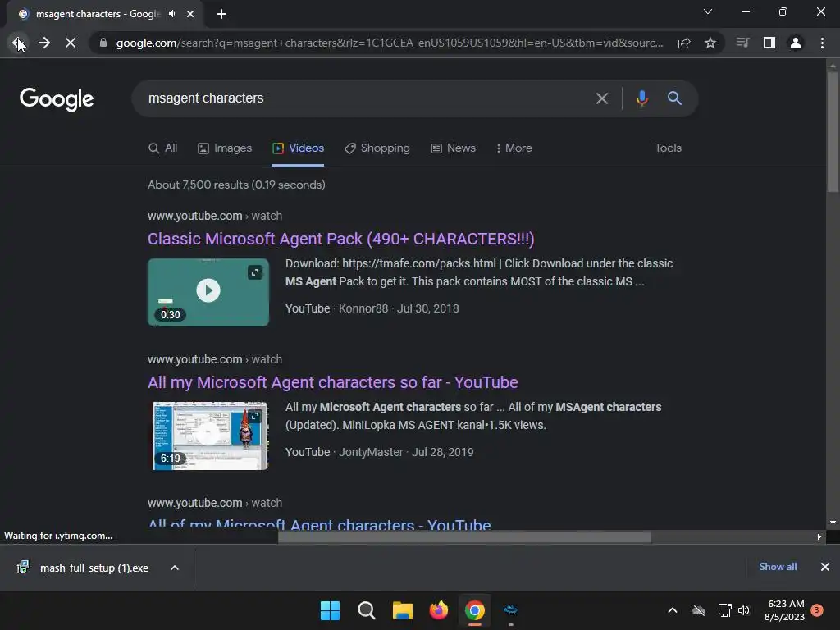Mute the tab via its speaker icon
This screenshot has width=840, height=630.
pos(172,14)
